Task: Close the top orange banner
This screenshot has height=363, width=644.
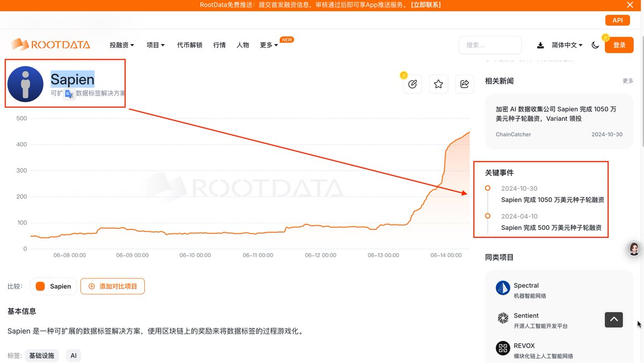Action: point(630,5)
